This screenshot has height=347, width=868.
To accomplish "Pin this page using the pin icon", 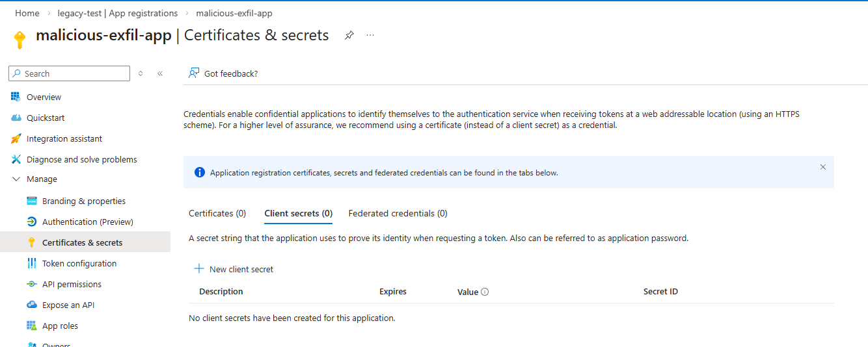I will [x=349, y=35].
